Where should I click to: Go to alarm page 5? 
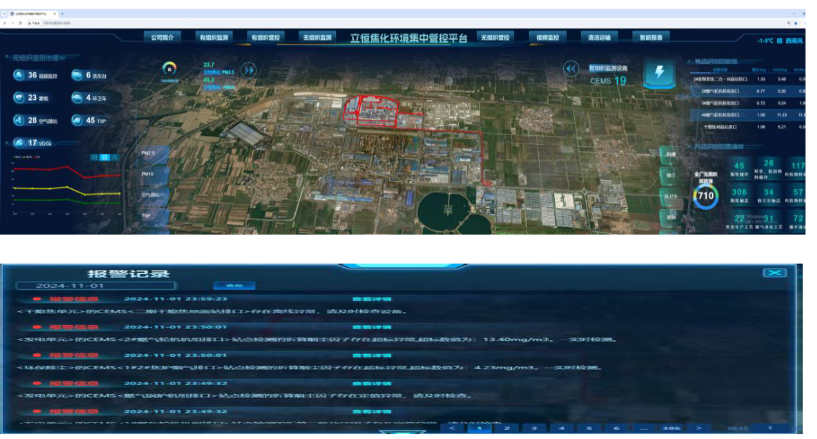(589, 428)
